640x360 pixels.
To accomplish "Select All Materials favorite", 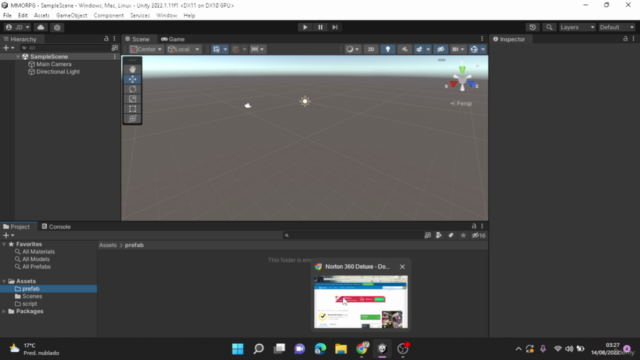I will point(38,252).
